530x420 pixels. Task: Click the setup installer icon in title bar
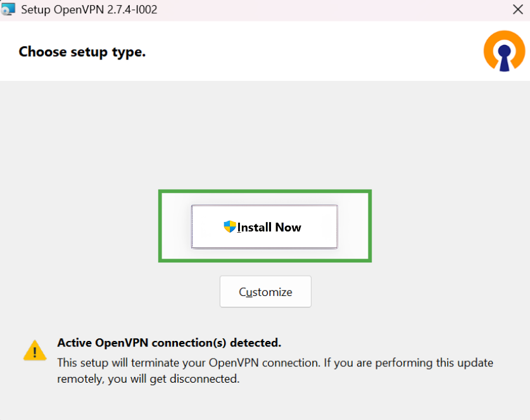[8, 9]
